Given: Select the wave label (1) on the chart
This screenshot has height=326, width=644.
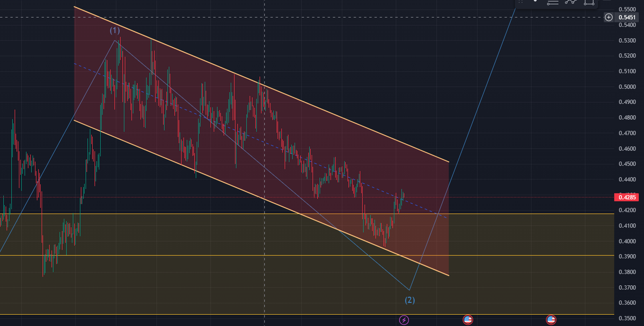Looking at the screenshot, I should (114, 30).
